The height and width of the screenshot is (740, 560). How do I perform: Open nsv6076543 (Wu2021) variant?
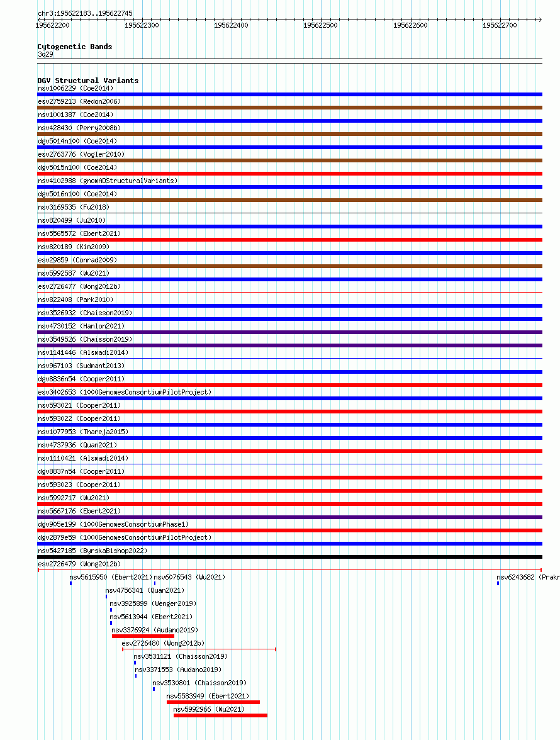pyautogui.click(x=189, y=577)
